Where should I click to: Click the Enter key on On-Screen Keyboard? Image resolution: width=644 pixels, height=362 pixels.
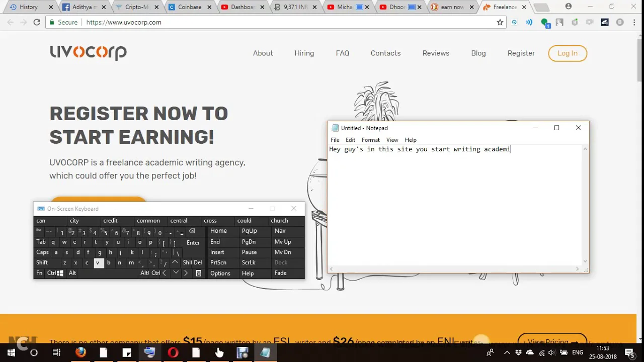click(193, 242)
